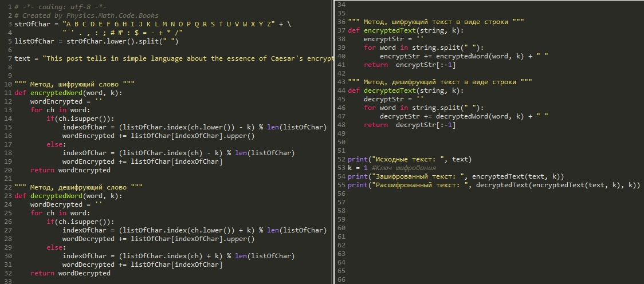Click the 'Created by Physics.Math.Code.Books' comment
644x284 pixels.
tap(87, 15)
